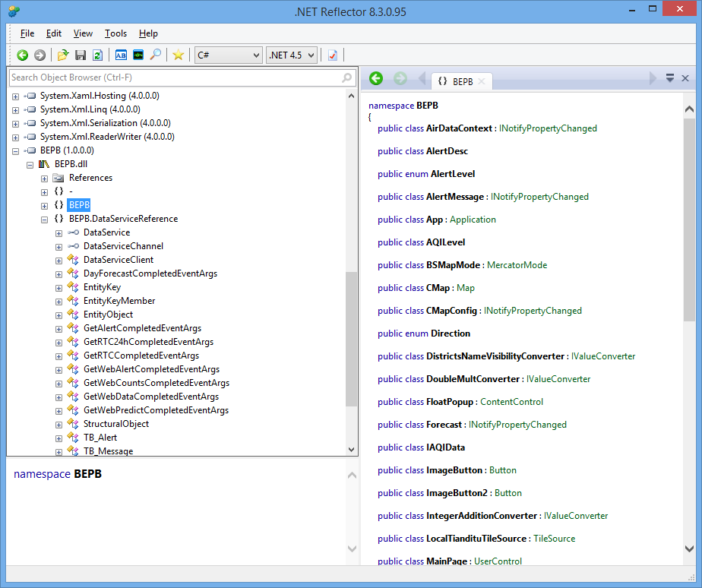Click the code pane vertical scrollbar thumb
The width and height of the screenshot is (702, 588).
click(690, 220)
